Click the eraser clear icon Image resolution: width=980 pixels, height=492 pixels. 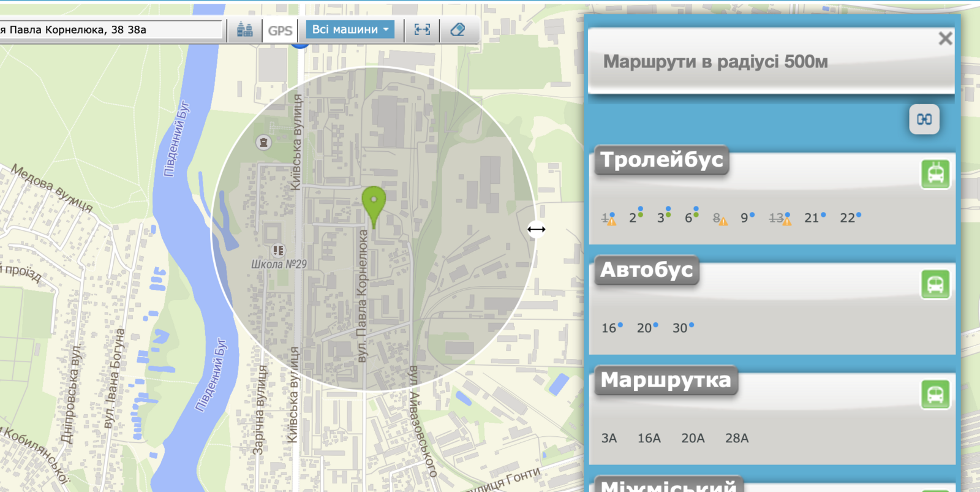coord(458,29)
